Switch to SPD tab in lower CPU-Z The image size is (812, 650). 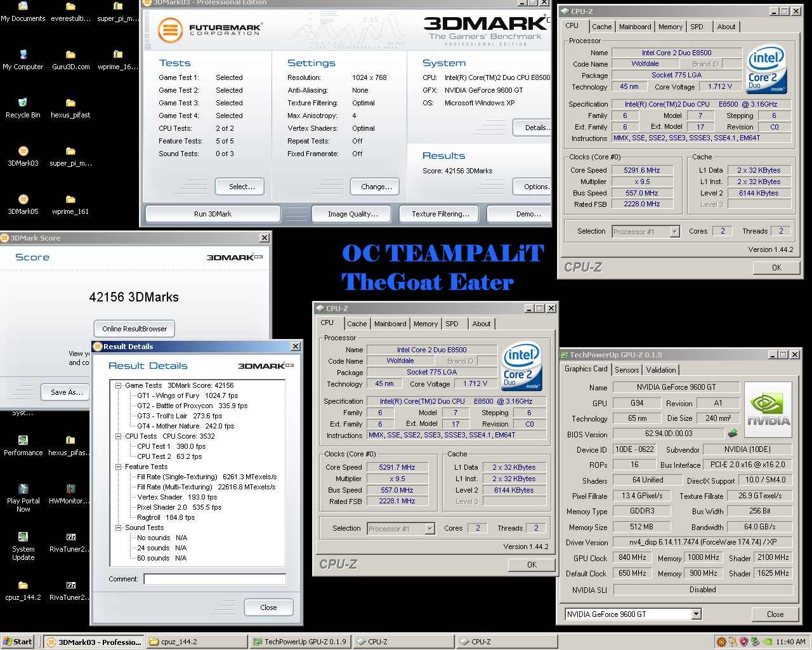[452, 324]
